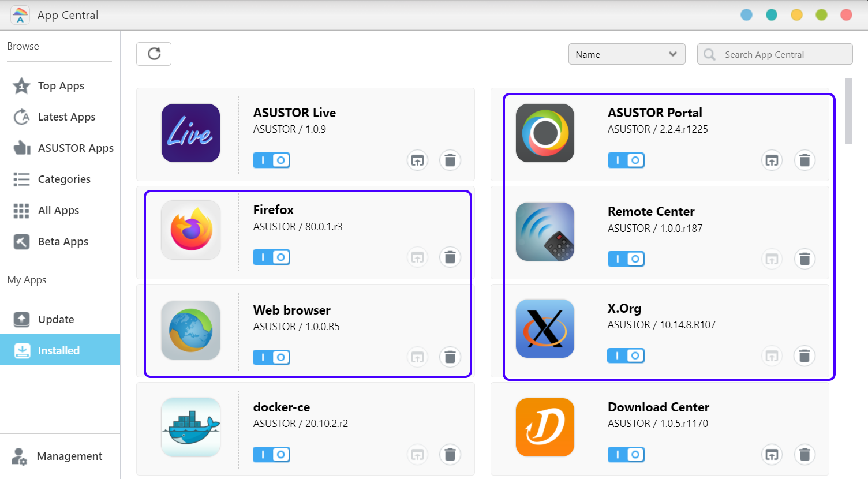Click the Download Center app icon
The width and height of the screenshot is (868, 479).
point(545,427)
